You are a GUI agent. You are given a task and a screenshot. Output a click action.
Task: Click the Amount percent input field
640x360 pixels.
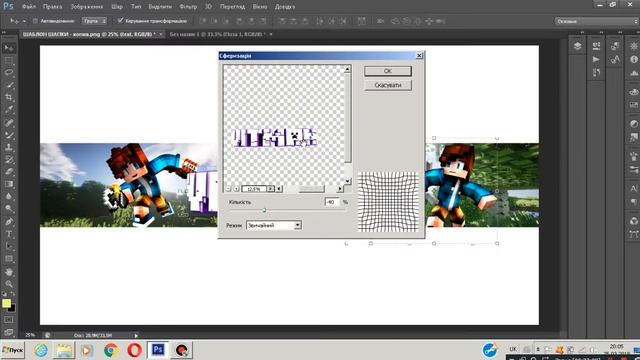coord(332,202)
